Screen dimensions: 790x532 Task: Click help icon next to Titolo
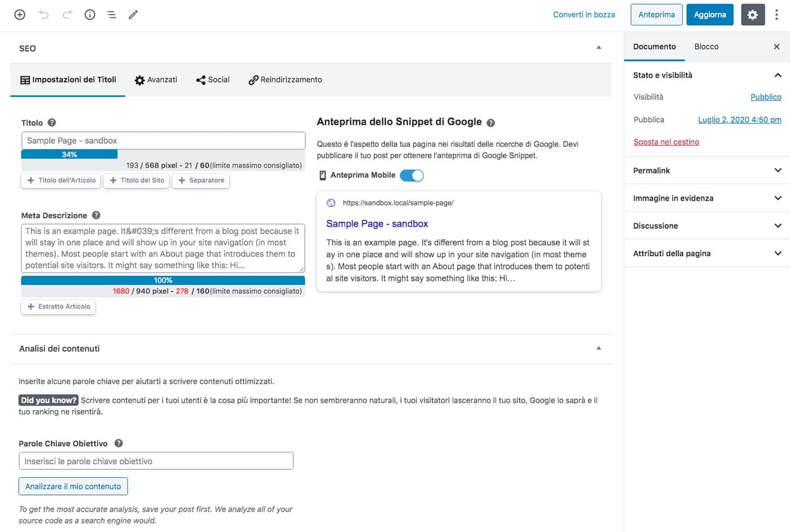pos(52,122)
